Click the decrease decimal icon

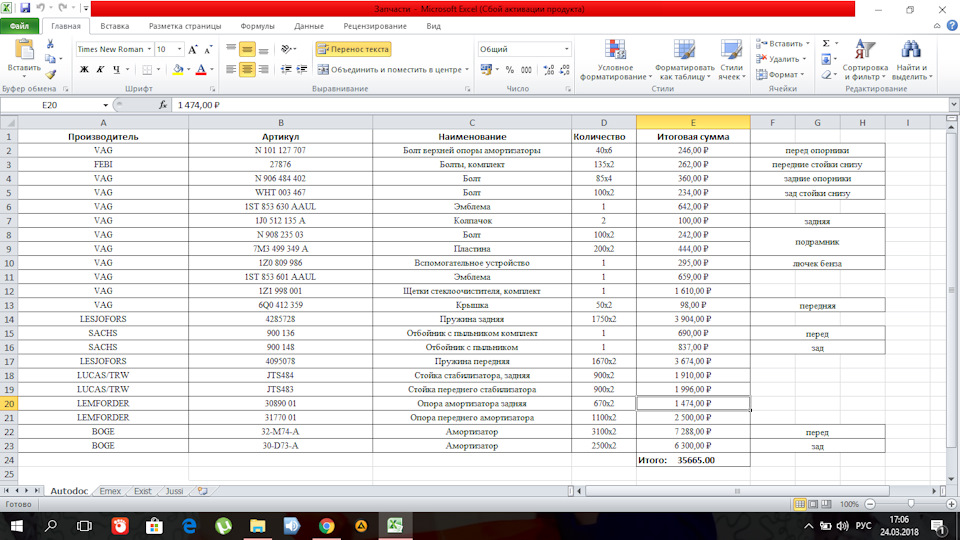tap(564, 70)
